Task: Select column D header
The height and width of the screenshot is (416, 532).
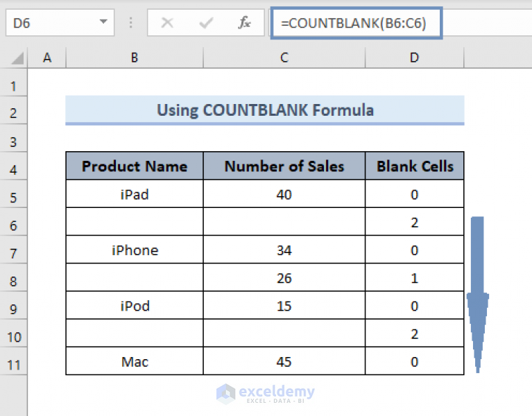Action: point(414,58)
